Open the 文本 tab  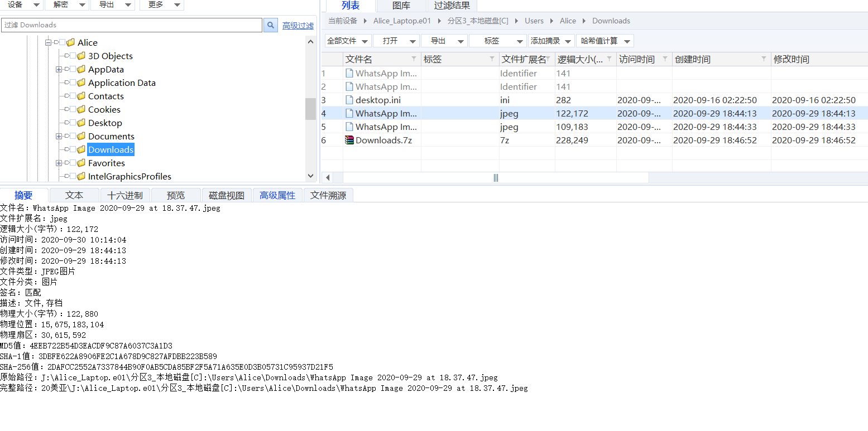(74, 195)
